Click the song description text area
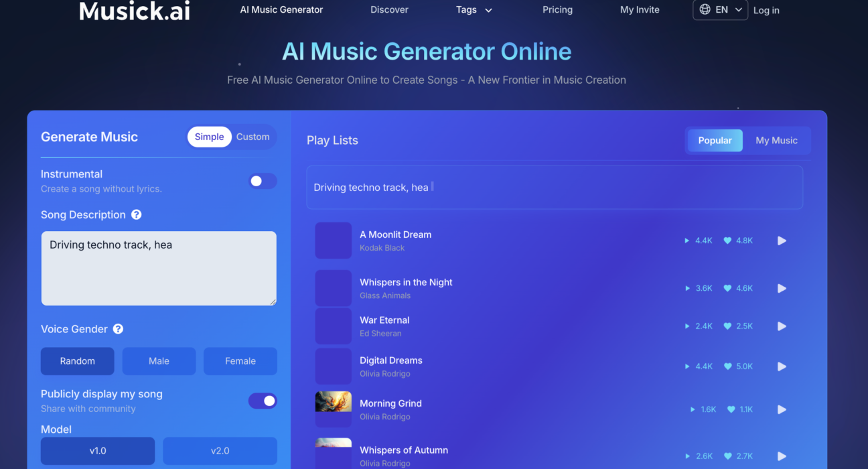868x469 pixels. coord(159,268)
